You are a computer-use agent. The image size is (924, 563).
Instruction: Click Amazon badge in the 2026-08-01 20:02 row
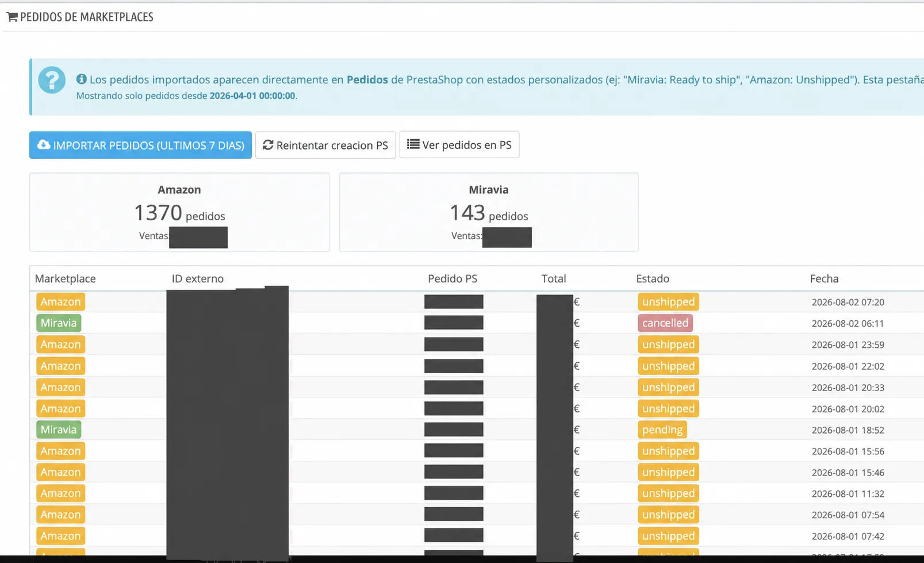pyautogui.click(x=60, y=408)
